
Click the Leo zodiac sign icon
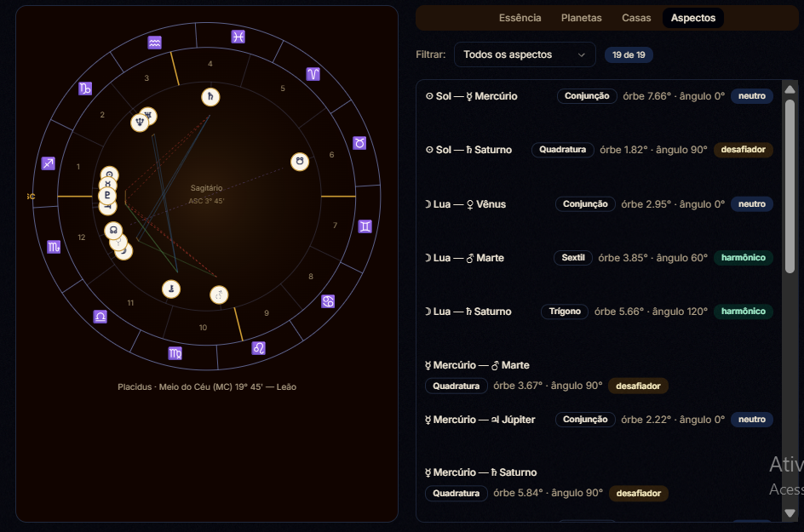click(258, 348)
